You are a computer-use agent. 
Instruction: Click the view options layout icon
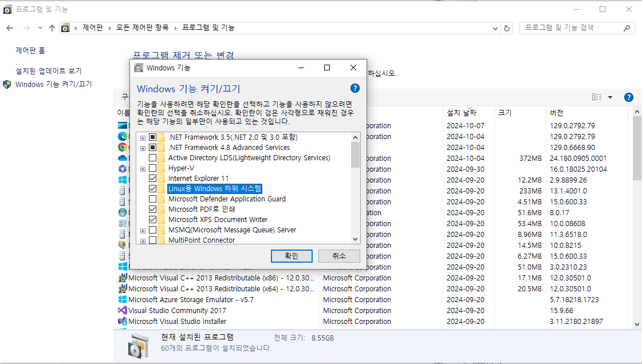pos(597,97)
